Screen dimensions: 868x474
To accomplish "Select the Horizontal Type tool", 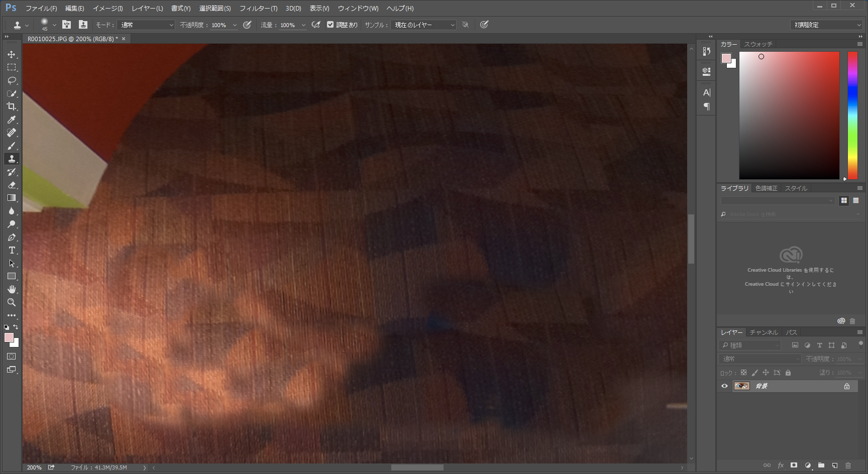I will click(12, 250).
